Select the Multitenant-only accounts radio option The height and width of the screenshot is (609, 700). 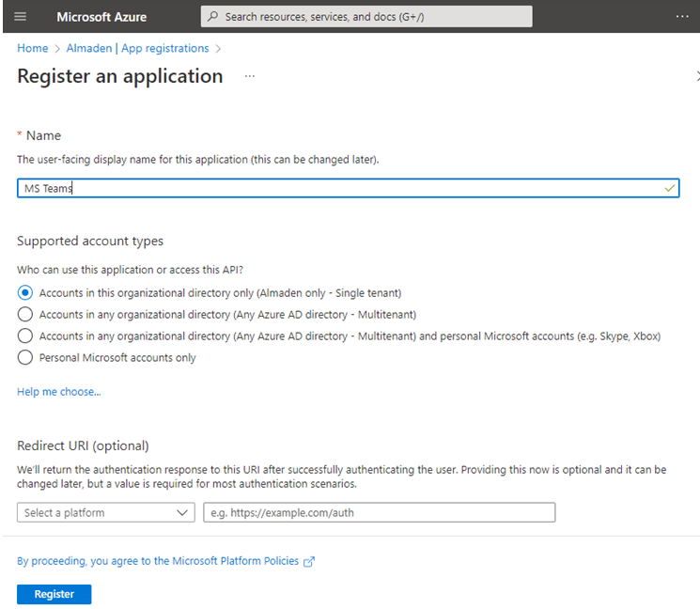click(25, 314)
